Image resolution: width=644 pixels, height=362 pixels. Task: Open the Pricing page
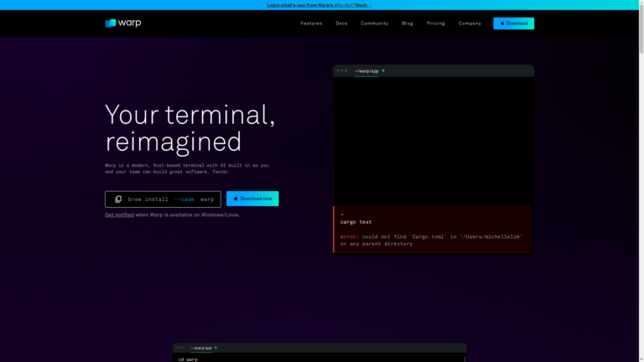(x=435, y=23)
